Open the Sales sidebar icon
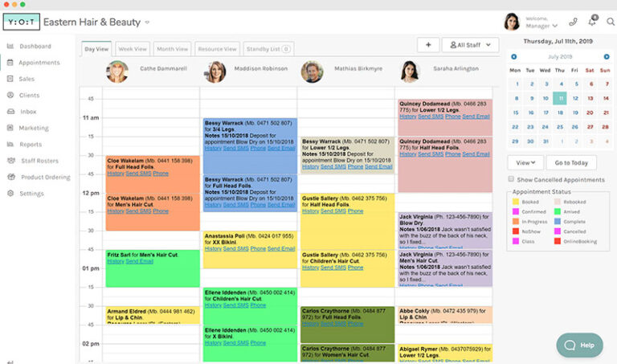 [10, 79]
